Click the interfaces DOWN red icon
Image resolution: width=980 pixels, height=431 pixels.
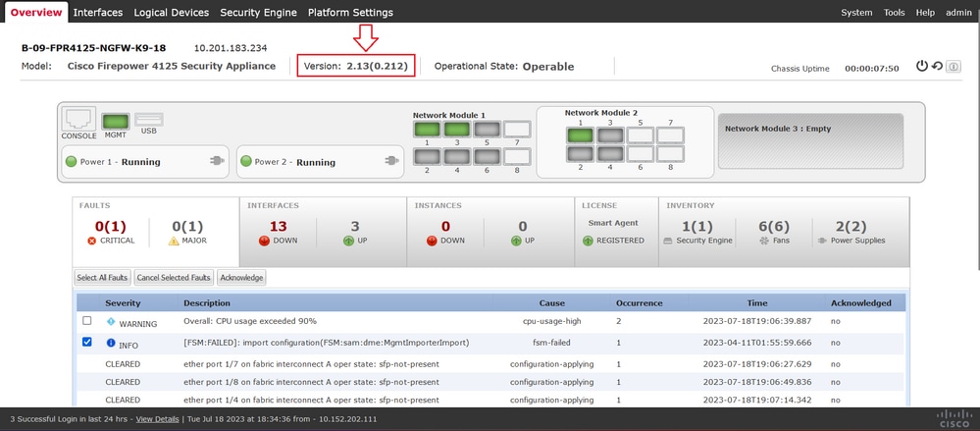(265, 241)
